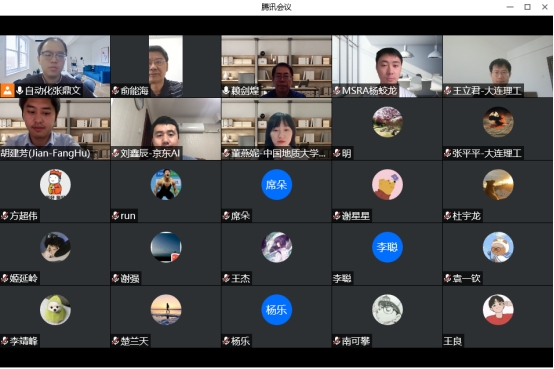Open the video tile of 胡建芳(Jian-FangHu)

(55, 129)
